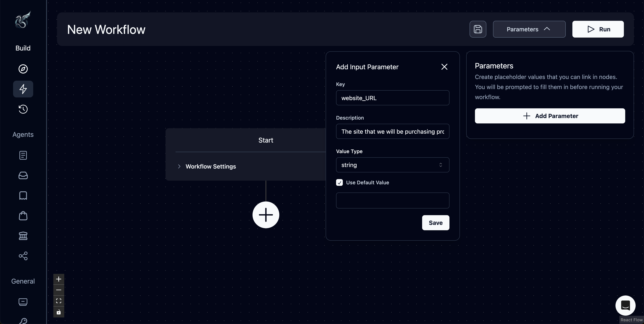The image size is (644, 324).
Task: Enable Use Default Value checkbox
Action: pos(339,182)
